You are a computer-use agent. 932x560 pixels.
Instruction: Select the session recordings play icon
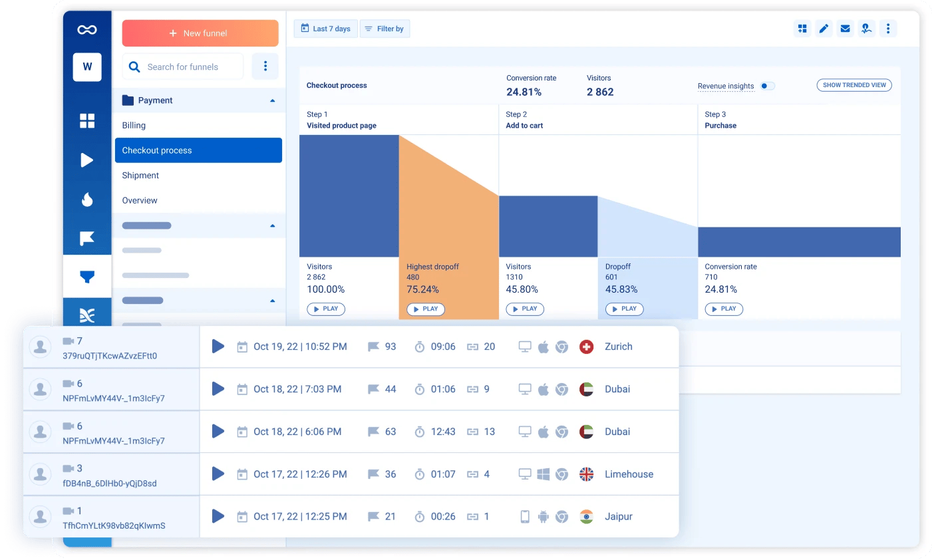[x=87, y=160]
